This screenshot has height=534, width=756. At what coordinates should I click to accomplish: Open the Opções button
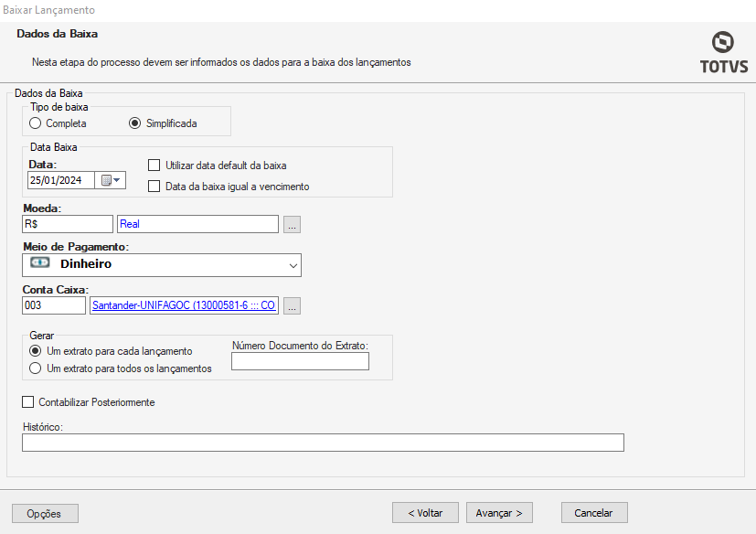pos(45,514)
